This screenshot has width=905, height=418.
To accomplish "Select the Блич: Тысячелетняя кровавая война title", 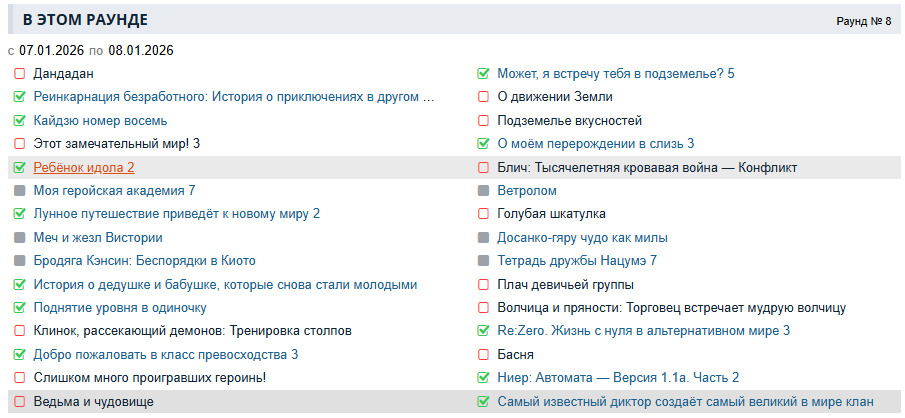I will (x=647, y=168).
